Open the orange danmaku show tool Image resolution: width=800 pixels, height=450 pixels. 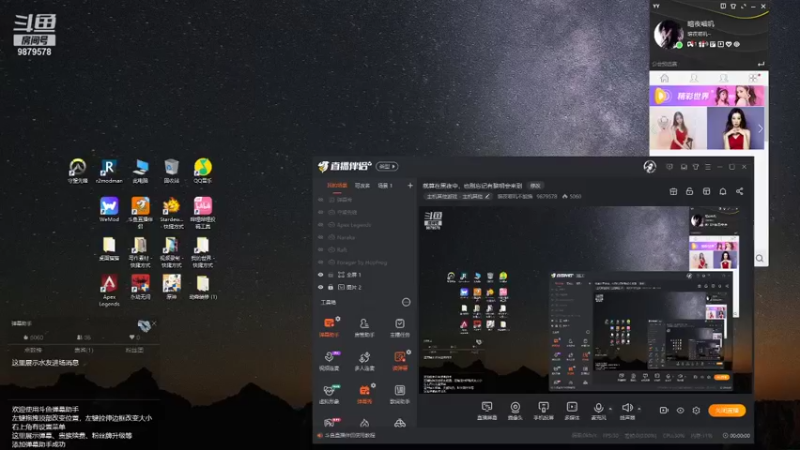(364, 393)
